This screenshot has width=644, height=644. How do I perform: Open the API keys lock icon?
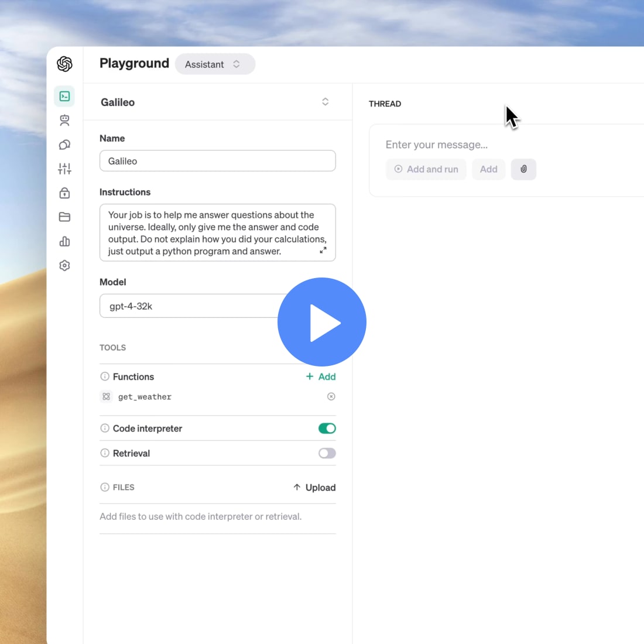(64, 193)
